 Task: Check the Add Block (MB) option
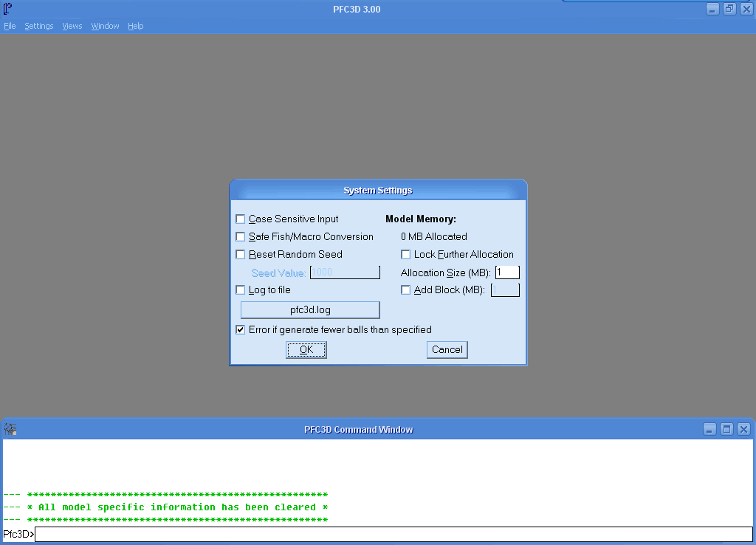[405, 290]
